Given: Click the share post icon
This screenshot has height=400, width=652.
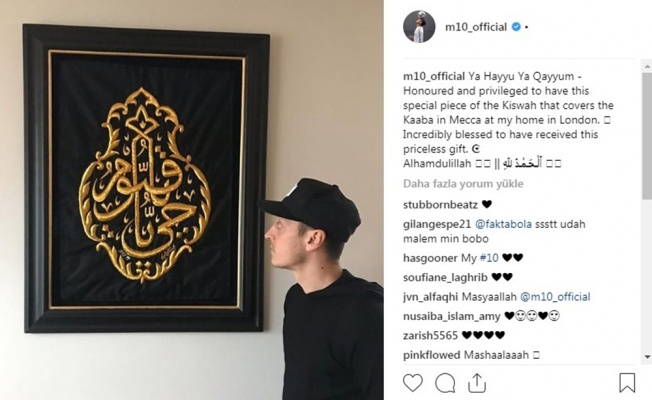Looking at the screenshot, I should pyautogui.click(x=477, y=383).
